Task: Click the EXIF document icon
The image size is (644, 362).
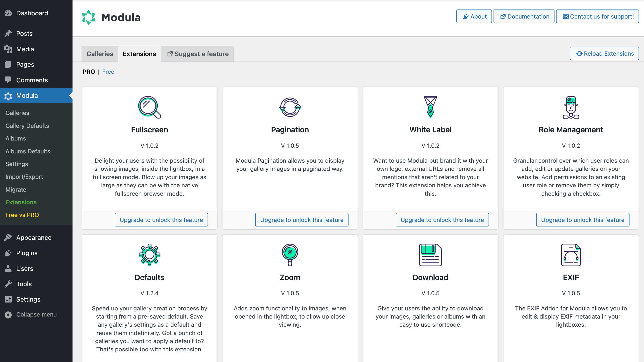Action: tap(571, 255)
